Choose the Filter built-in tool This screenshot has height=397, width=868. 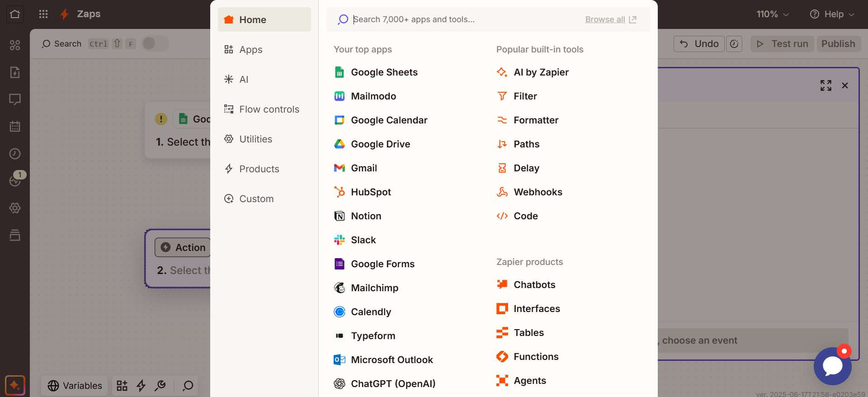pyautogui.click(x=517, y=96)
